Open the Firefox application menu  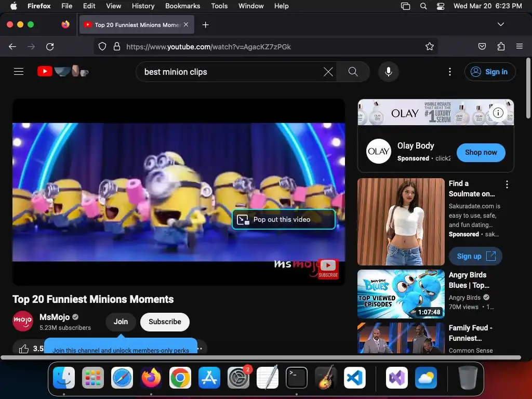[520, 46]
